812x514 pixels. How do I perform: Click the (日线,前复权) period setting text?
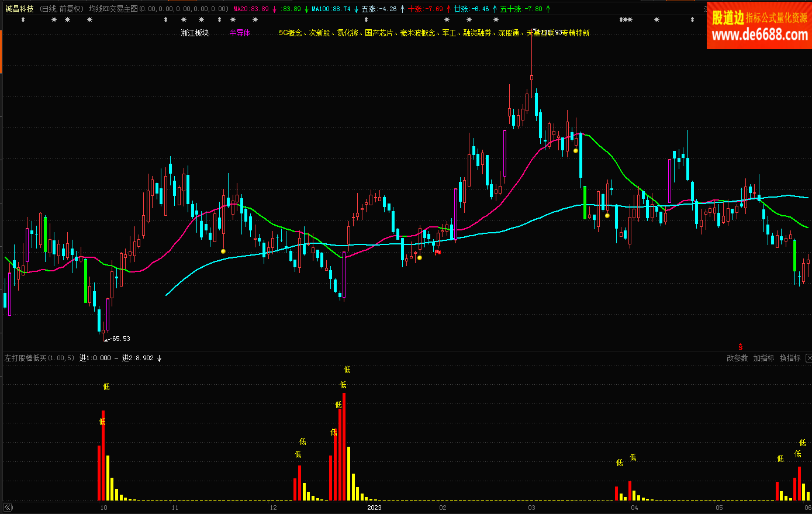tap(62, 9)
